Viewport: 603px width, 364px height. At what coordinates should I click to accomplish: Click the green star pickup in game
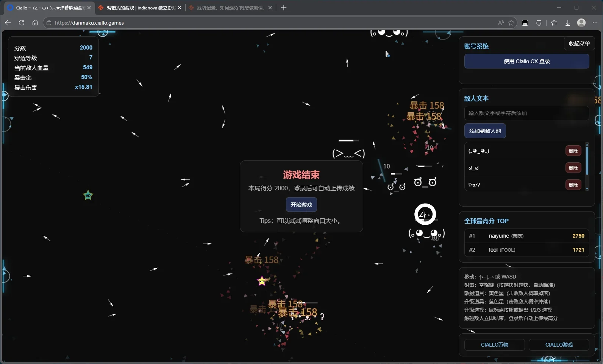click(88, 195)
